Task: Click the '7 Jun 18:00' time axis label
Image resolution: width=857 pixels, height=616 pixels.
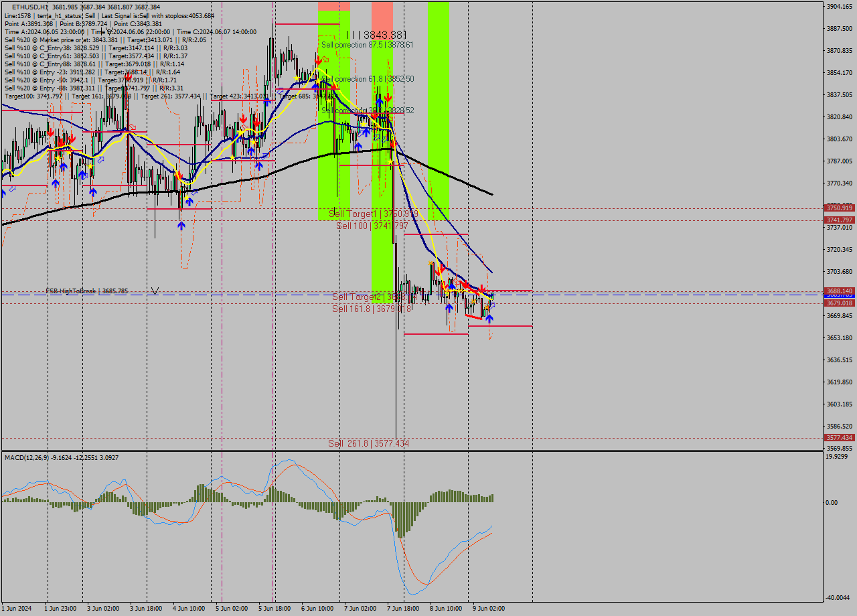Action: 402,609
